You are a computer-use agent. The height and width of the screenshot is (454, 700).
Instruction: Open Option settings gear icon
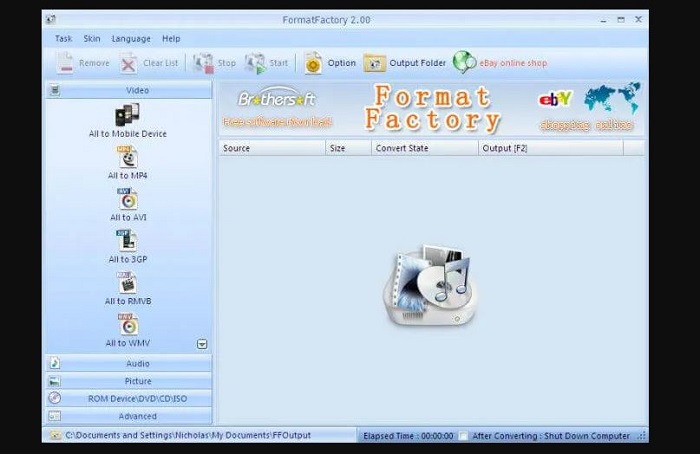[313, 63]
